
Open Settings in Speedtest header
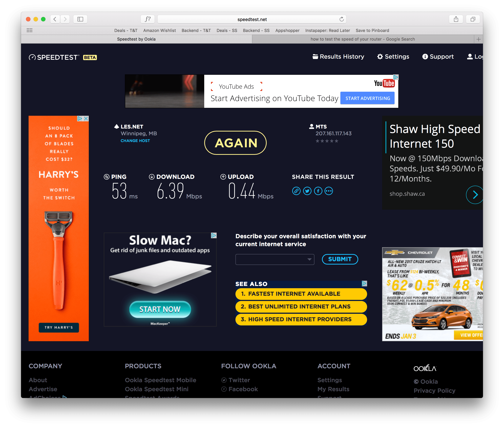393,57
